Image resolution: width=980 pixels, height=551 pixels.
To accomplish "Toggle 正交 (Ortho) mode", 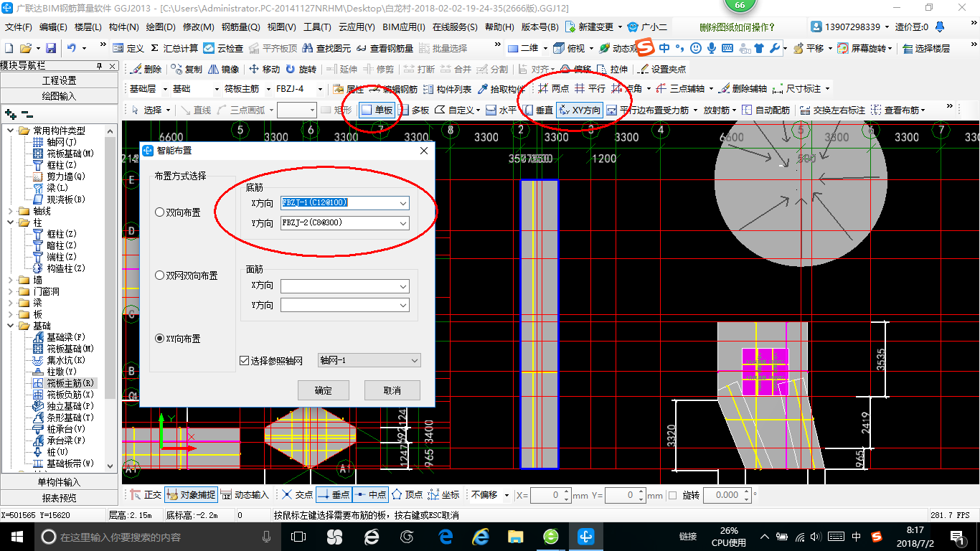I will [x=146, y=495].
